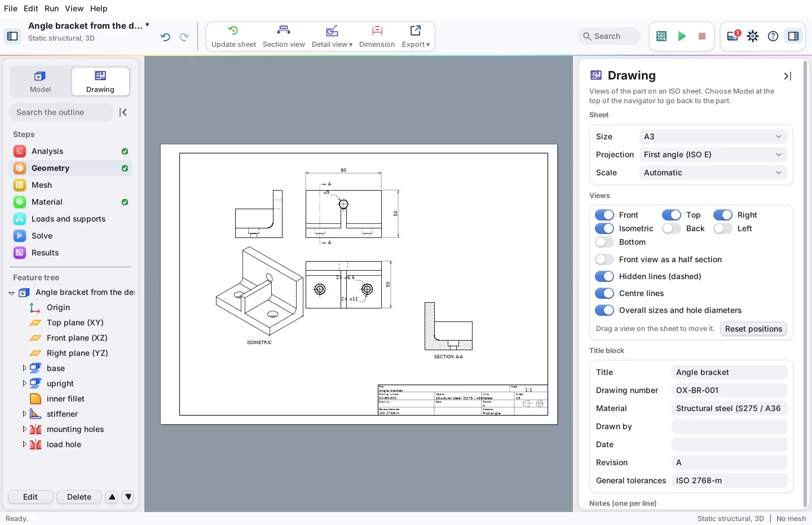The height and width of the screenshot is (525, 812).
Task: Switch to the Model tab
Action: (40, 82)
